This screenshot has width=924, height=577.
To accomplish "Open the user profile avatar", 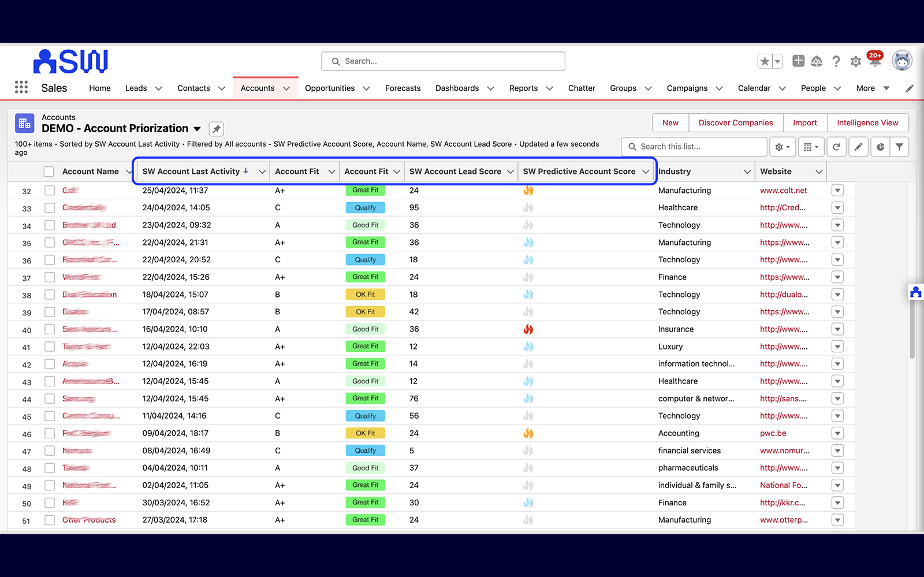I will click(901, 60).
